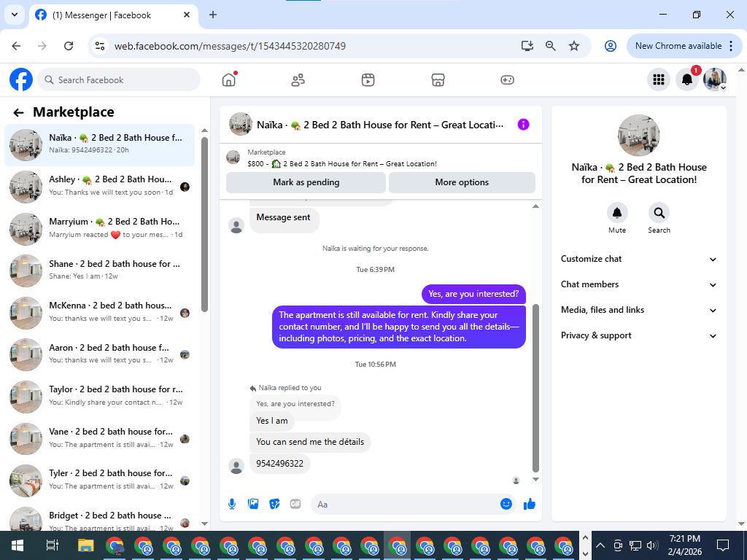Open Task View on the taskbar
This screenshot has width=747, height=560.
click(x=52, y=545)
